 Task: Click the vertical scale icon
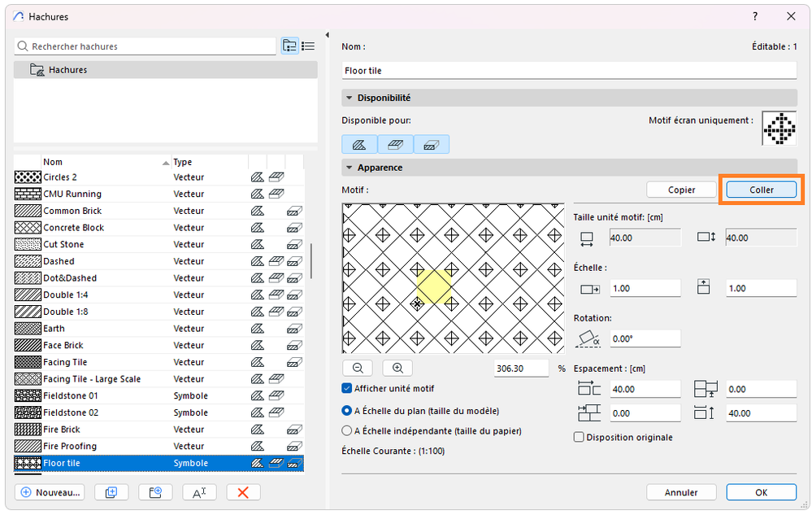(703, 287)
